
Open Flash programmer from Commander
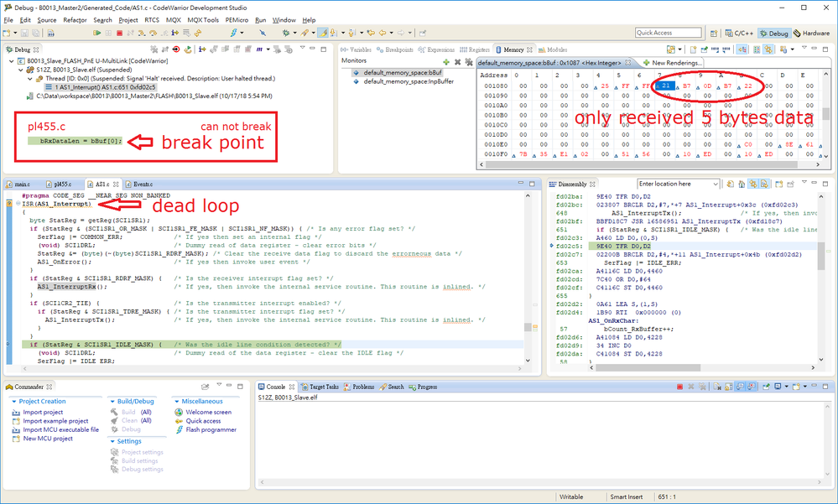point(211,429)
